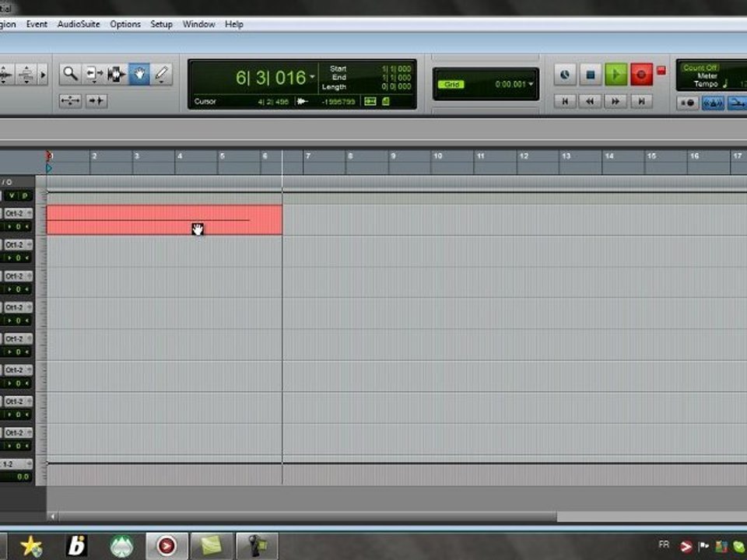
Task: Open the gold star taskbar icon
Action: 31,546
